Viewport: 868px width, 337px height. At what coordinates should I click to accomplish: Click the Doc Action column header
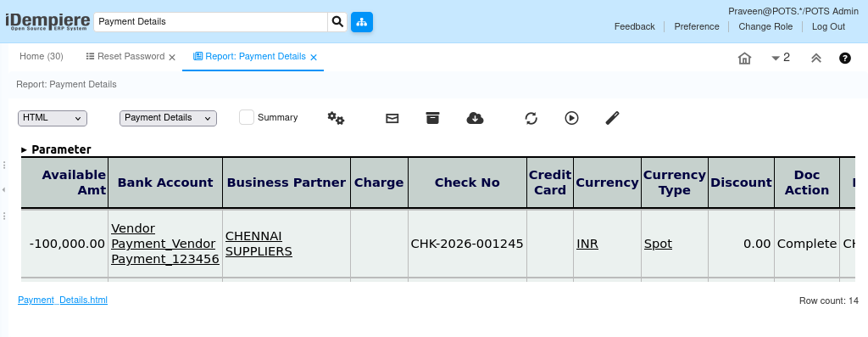[x=807, y=183]
